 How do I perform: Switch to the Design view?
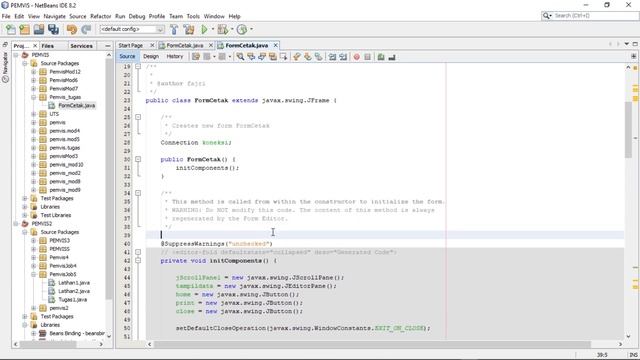coord(151,56)
